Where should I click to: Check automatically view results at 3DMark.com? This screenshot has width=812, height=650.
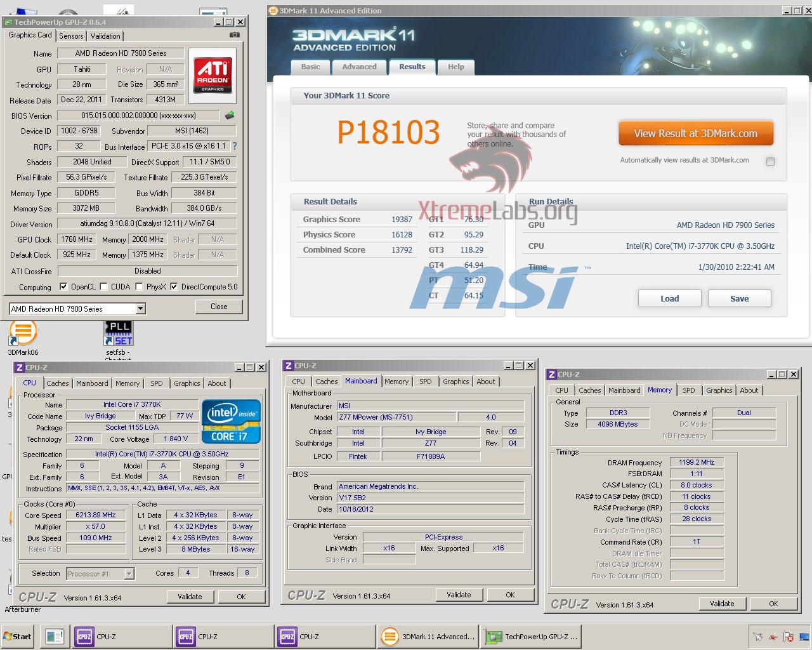[x=770, y=161]
